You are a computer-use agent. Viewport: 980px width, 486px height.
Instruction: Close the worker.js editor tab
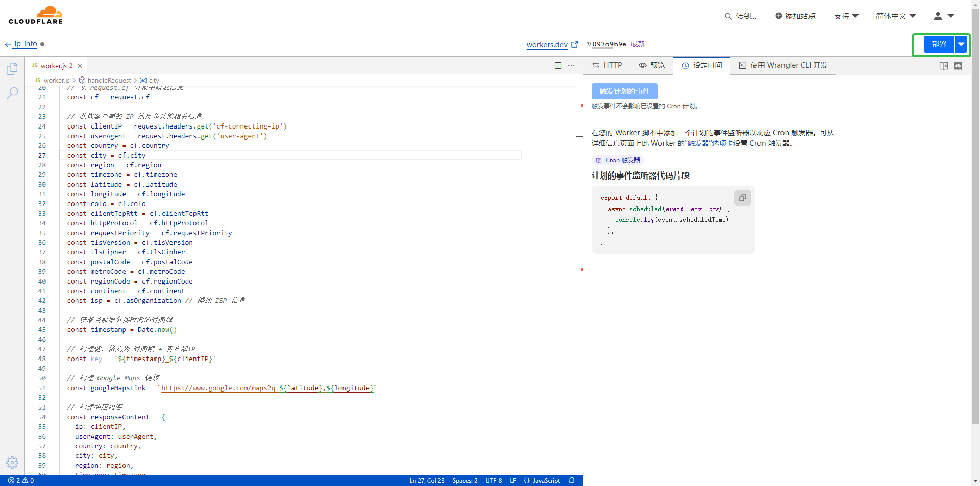80,66
